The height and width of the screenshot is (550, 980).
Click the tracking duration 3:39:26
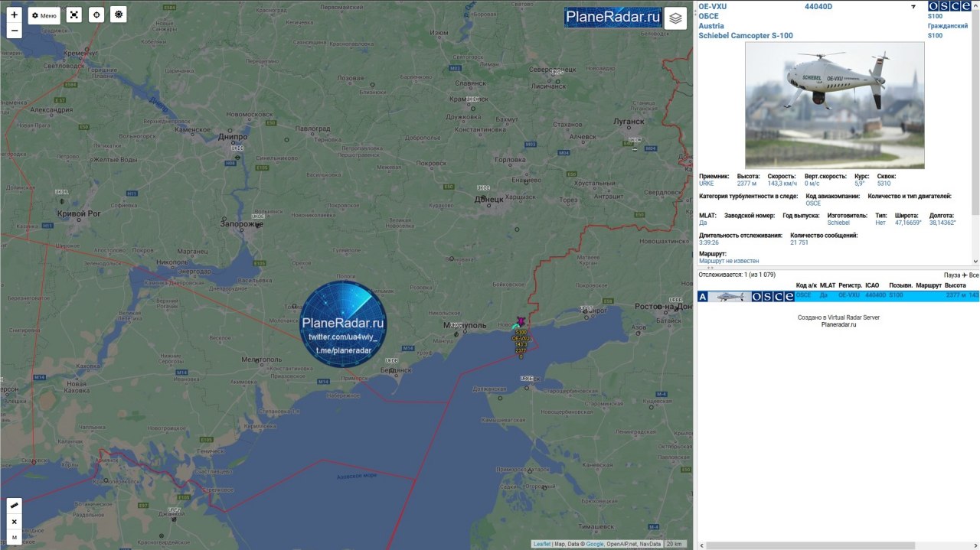click(709, 242)
